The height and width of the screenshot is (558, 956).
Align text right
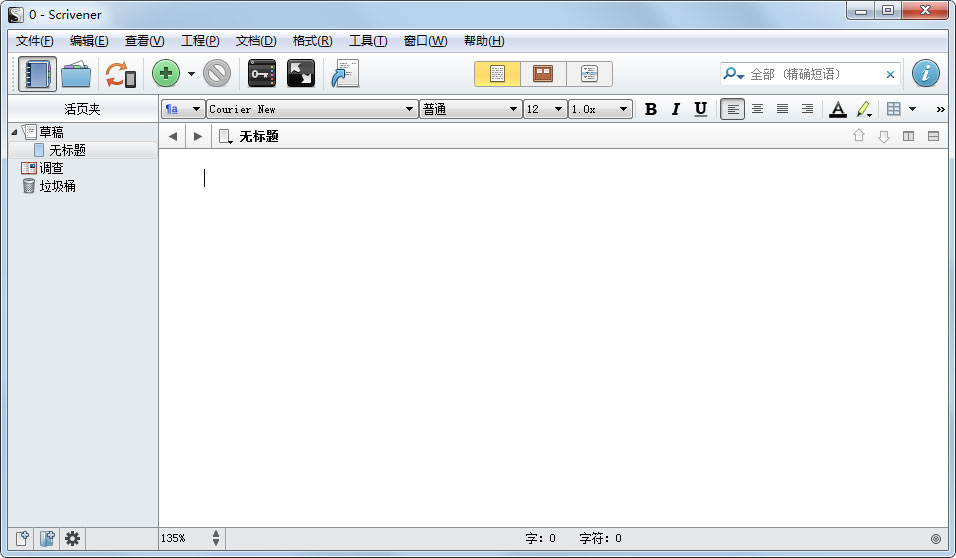[807, 109]
